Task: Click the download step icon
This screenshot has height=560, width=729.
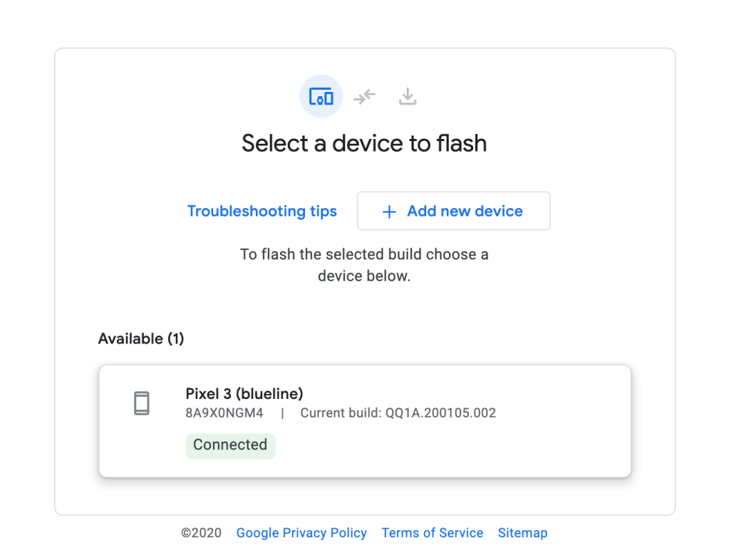Action: point(408,96)
